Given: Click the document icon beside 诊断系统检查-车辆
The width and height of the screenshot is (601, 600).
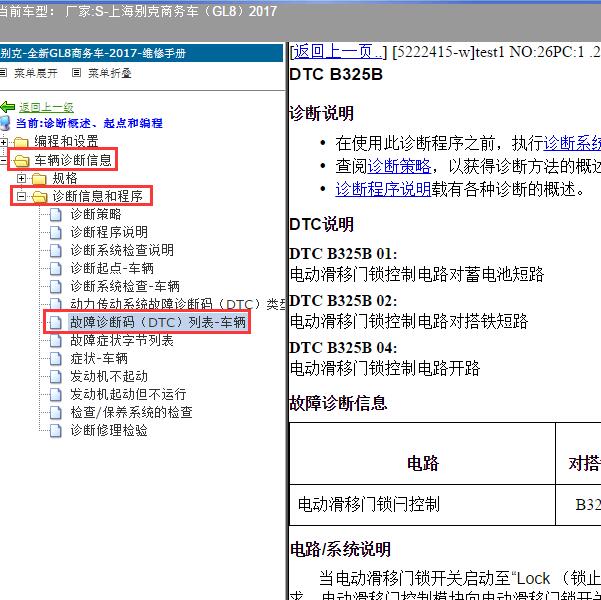Looking at the screenshot, I should pyautogui.click(x=56, y=287).
